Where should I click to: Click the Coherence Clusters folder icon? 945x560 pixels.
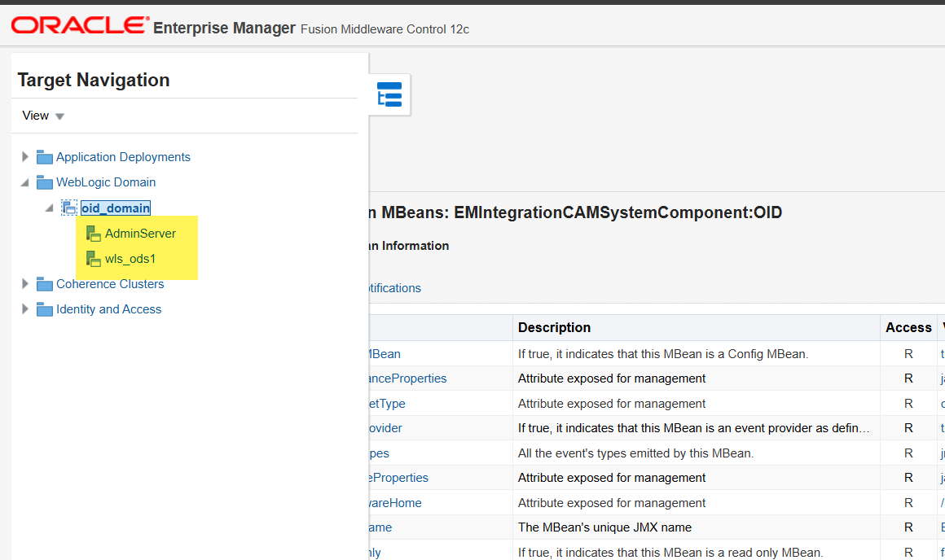(x=44, y=284)
